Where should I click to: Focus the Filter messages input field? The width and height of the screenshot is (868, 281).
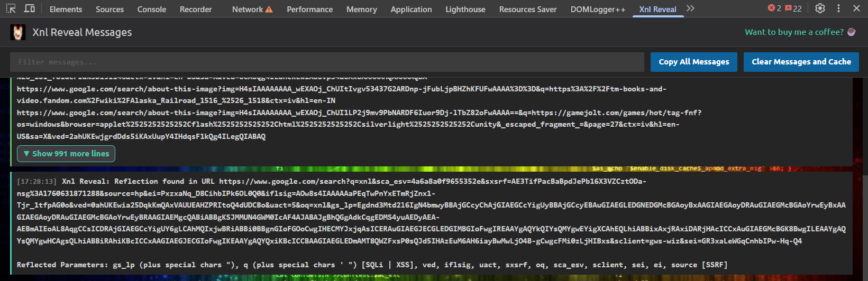(327, 62)
